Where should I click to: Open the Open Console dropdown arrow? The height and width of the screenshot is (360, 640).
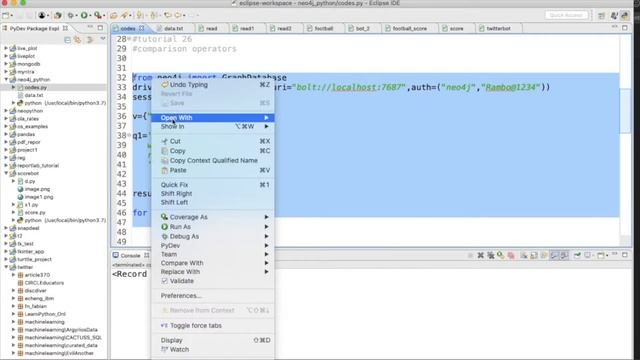pyautogui.click(x=607, y=256)
